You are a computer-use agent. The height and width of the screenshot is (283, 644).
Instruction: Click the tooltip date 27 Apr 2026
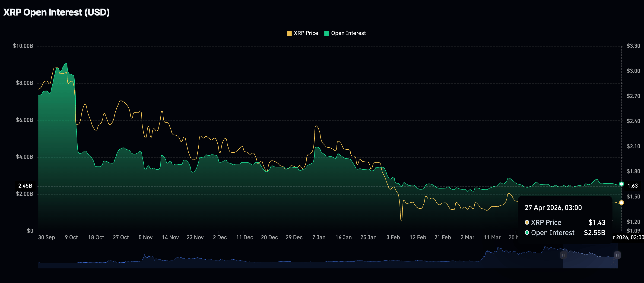pos(553,208)
